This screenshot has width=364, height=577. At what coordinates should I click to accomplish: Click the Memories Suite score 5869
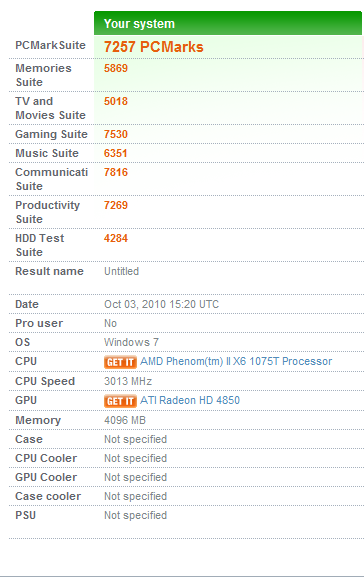116,68
